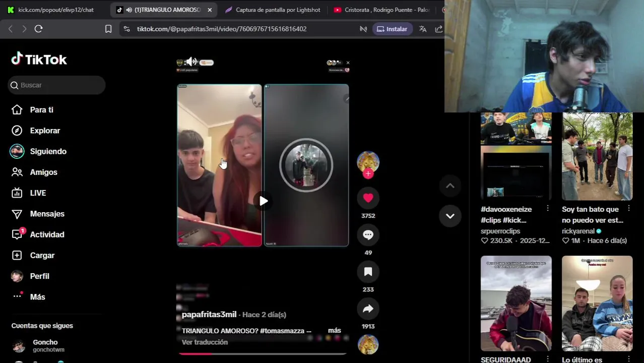The width and height of the screenshot is (644, 363).
Task: Click the crossed-out icon left of Instalar
Action: [x=363, y=29]
